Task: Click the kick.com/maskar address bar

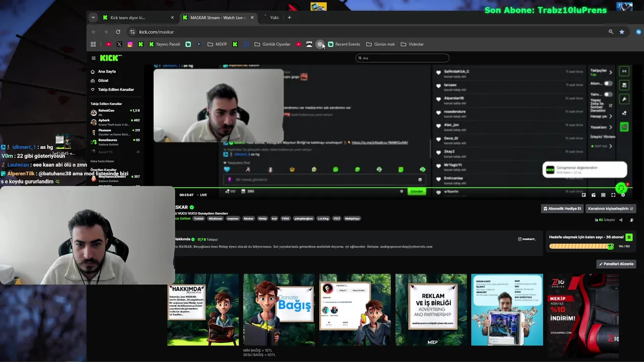Action: pyautogui.click(x=367, y=32)
